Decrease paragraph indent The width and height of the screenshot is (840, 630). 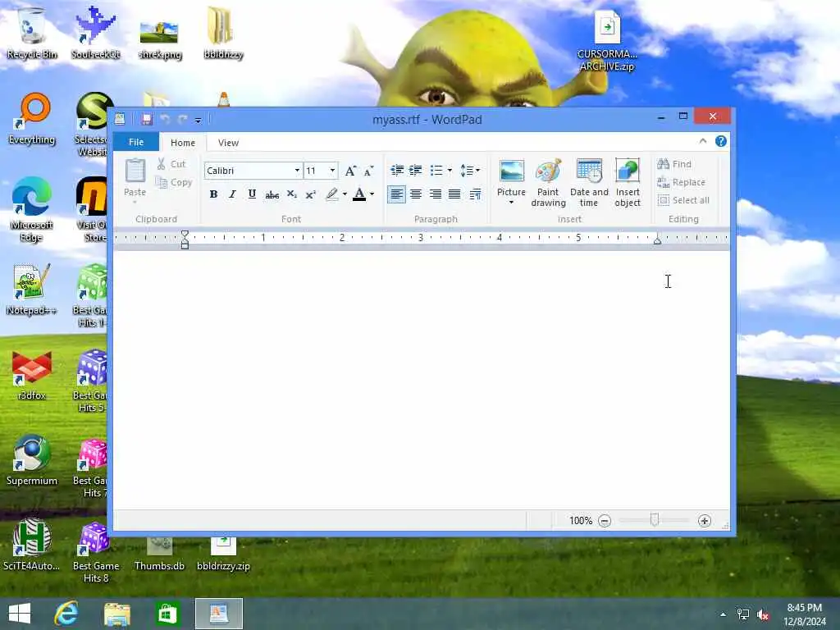(x=397, y=171)
